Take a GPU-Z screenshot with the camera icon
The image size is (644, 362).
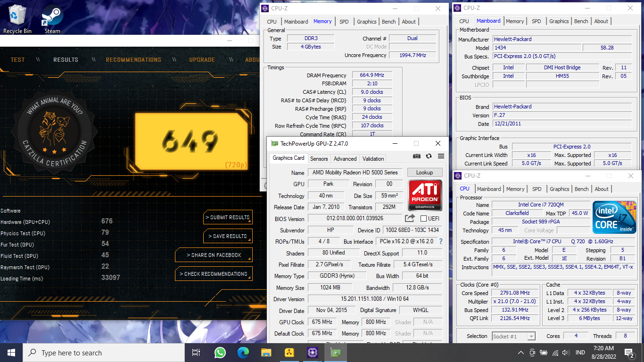[x=417, y=156]
